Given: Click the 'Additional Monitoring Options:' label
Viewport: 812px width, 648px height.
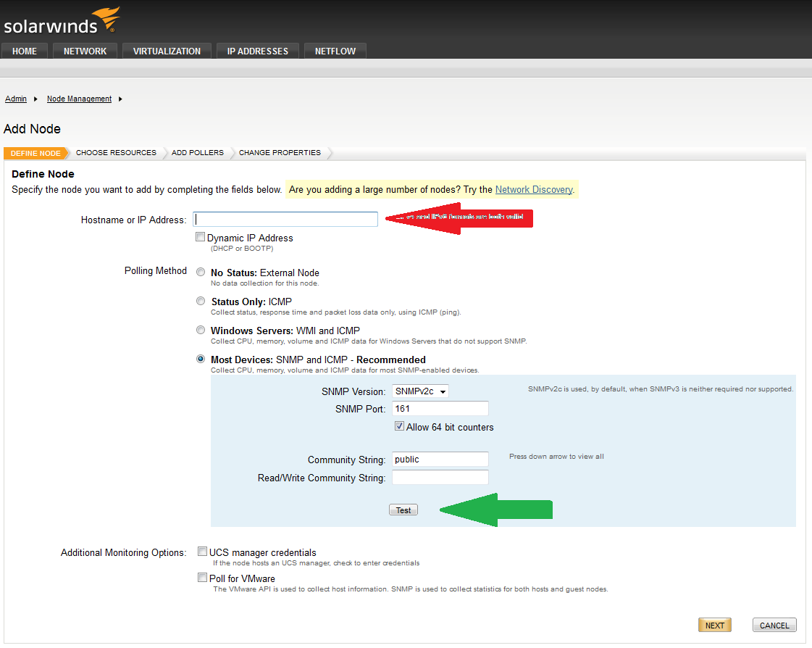Looking at the screenshot, I should point(123,552).
